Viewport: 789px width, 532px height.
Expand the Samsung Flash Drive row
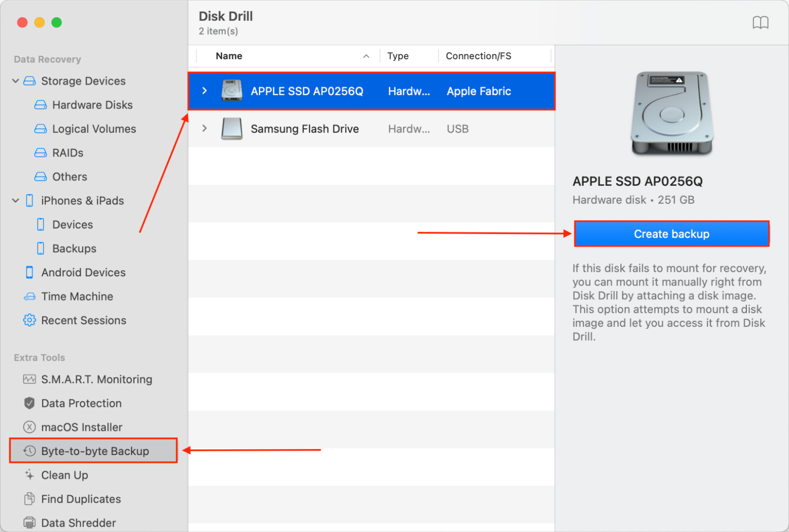tap(204, 129)
